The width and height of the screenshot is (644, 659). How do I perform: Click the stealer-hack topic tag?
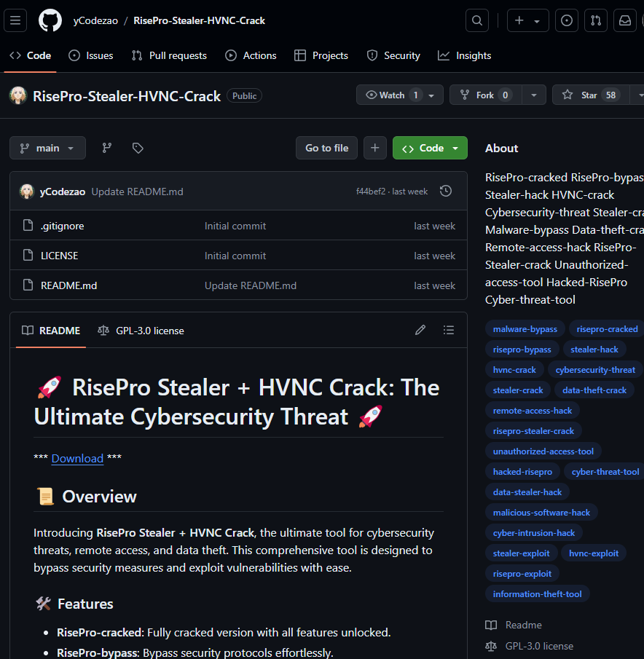click(594, 350)
